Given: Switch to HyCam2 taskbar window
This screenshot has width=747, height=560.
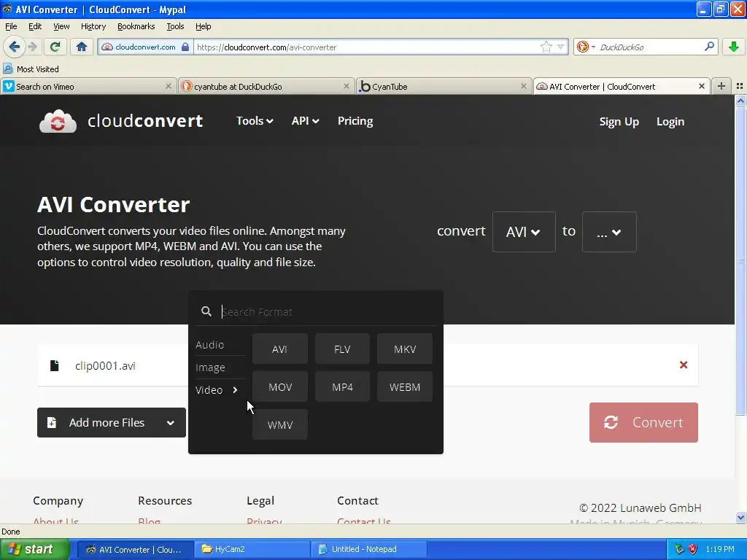Looking at the screenshot, I should click(x=252, y=549).
